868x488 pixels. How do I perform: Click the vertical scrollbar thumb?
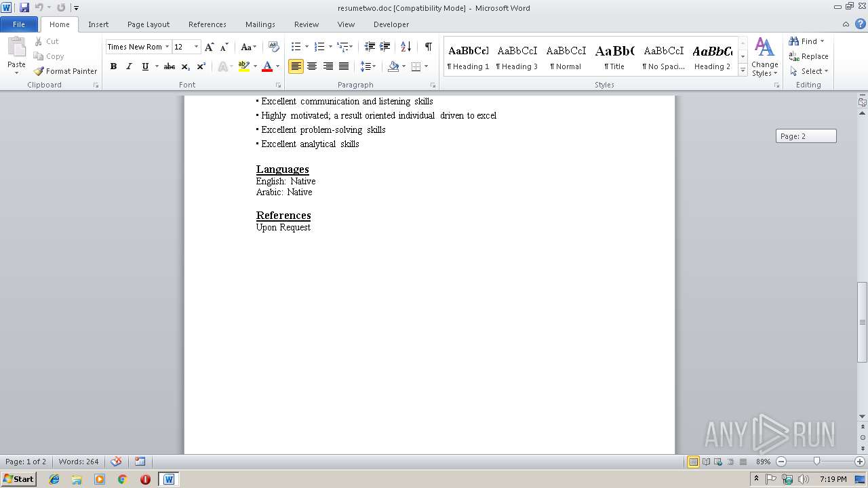click(863, 322)
